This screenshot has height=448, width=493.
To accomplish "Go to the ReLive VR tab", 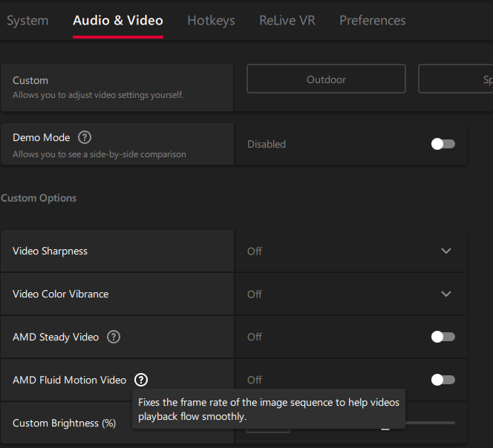I will 287,21.
